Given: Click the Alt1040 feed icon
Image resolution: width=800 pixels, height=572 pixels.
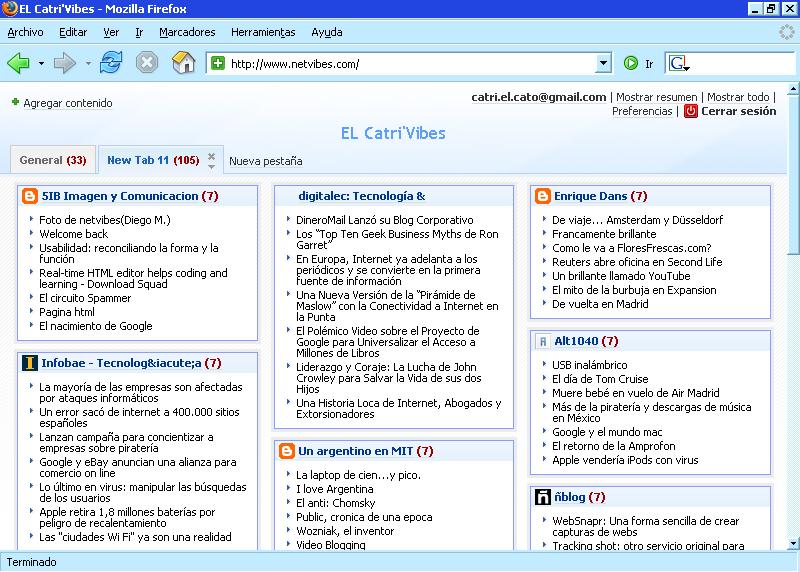Looking at the screenshot, I should coord(542,341).
